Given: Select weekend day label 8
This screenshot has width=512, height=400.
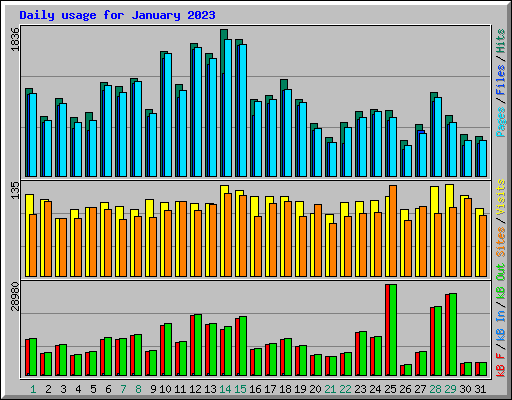Looking at the screenshot, I should point(138,389).
